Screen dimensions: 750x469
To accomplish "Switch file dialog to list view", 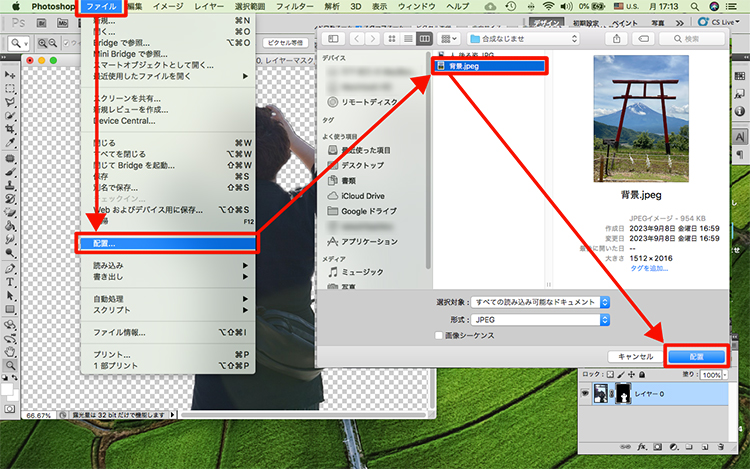I will tap(408, 39).
